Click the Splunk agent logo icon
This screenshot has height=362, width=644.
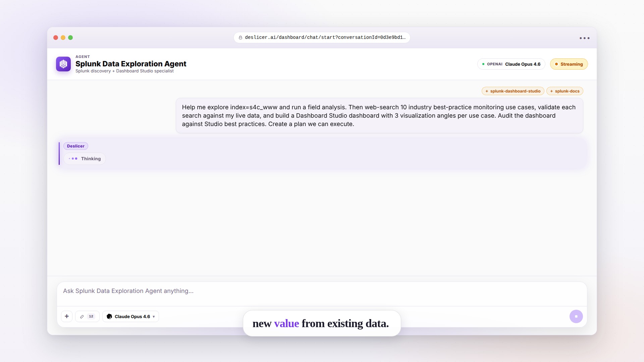tap(63, 64)
